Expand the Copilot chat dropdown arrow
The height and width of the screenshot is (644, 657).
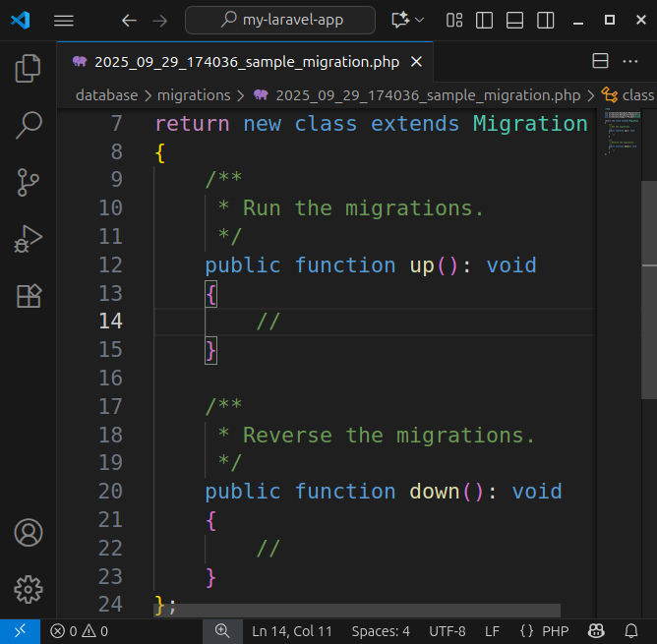tap(419, 20)
